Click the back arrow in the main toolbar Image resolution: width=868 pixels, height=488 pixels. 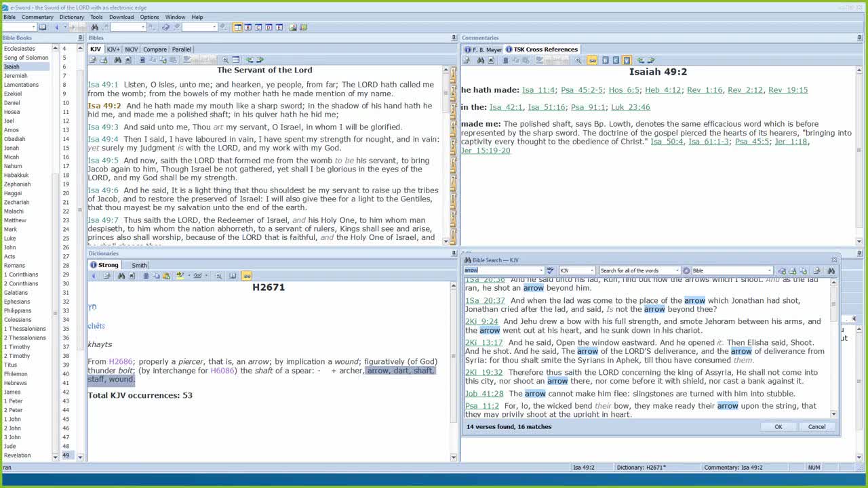coord(56,27)
